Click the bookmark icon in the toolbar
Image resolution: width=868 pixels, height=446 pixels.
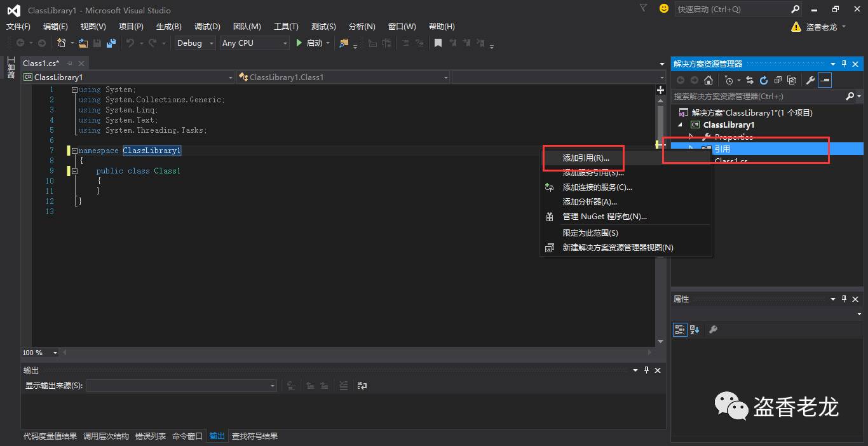pyautogui.click(x=438, y=43)
